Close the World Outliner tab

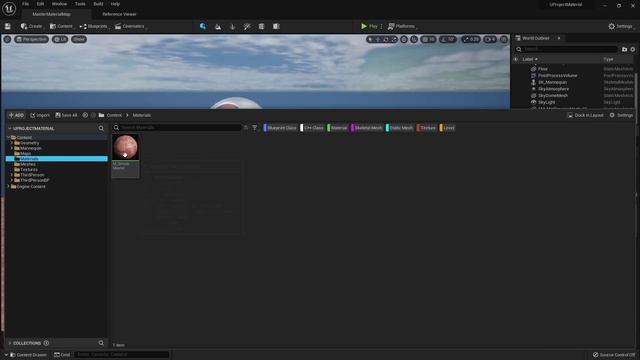tap(559, 38)
